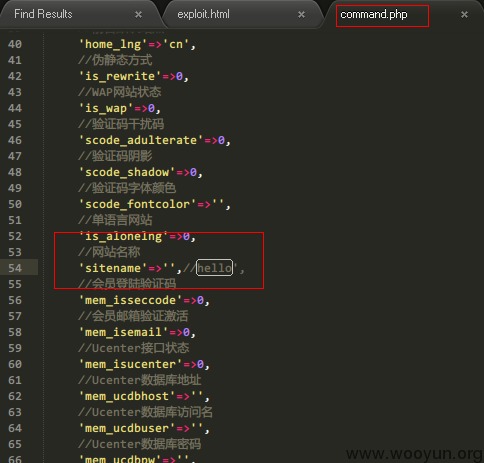Place cursor on 'sitename' key

pyautogui.click(x=113, y=268)
